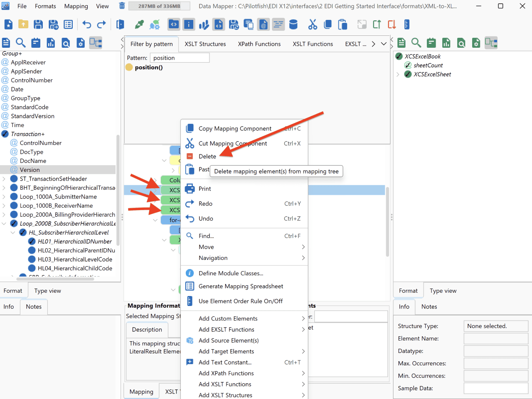Select Copy Mapping Component menu entry
The image size is (532, 399).
(235, 129)
